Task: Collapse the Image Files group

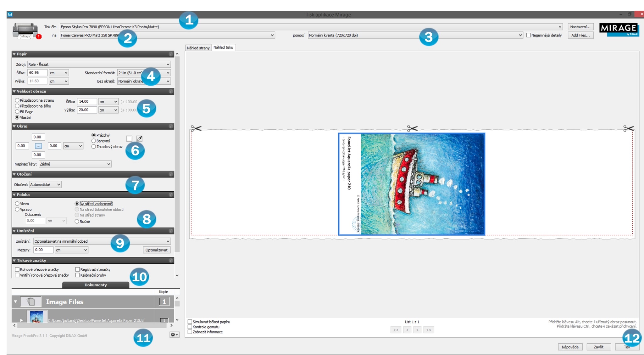Action: [15, 301]
